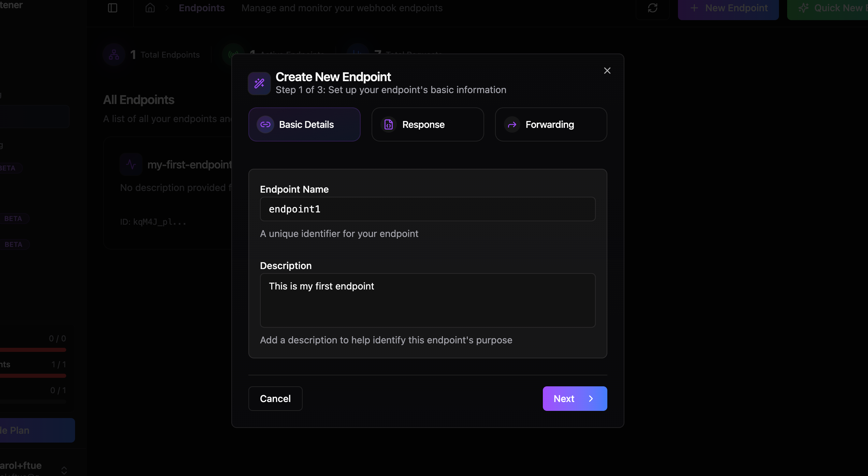Go to home via breadcrumb icon
868x476 pixels.
tap(150, 8)
